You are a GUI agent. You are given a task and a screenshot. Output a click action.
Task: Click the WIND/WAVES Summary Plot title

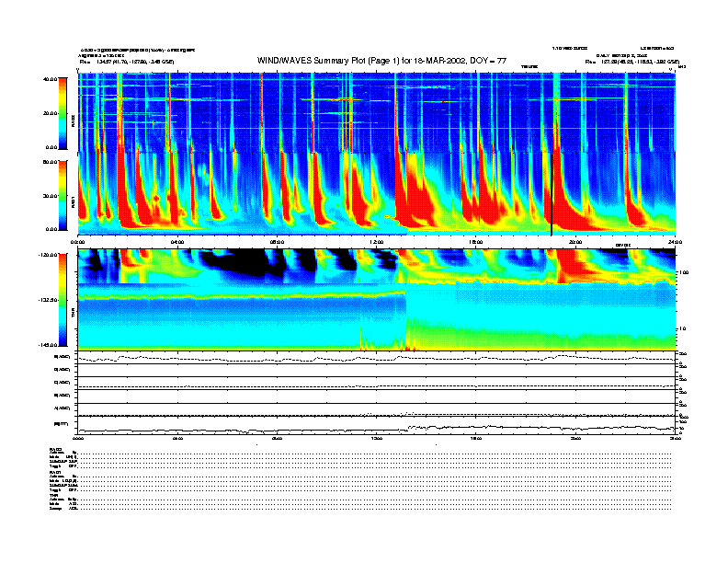pos(381,61)
